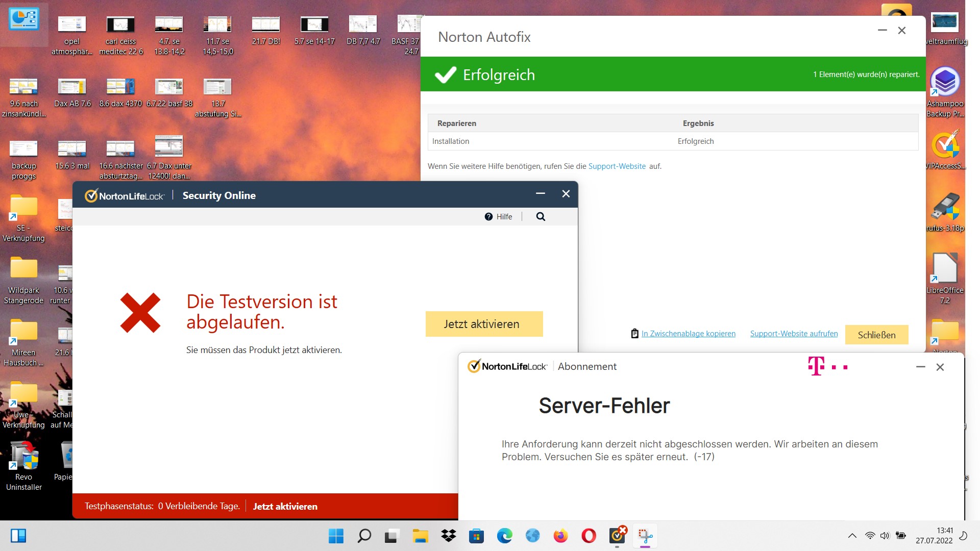Click the search magnifier in Norton Security
The image size is (980, 551).
click(541, 217)
